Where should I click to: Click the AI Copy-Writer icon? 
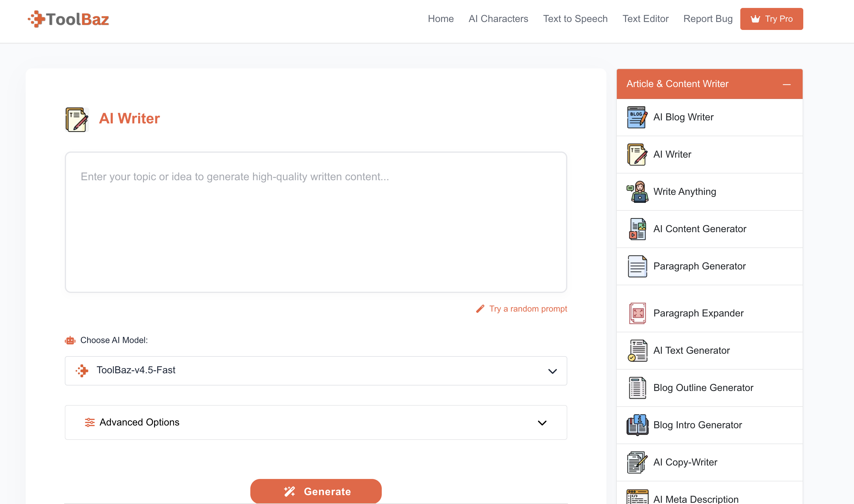pyautogui.click(x=637, y=462)
